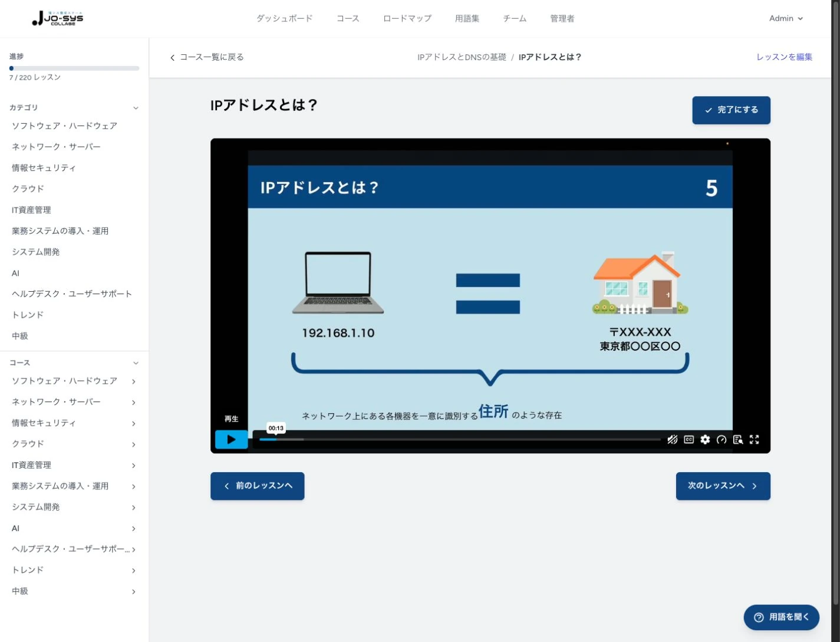The height and width of the screenshot is (642, 840).
Task: Click the page vertical scrollbar
Action: click(837, 302)
